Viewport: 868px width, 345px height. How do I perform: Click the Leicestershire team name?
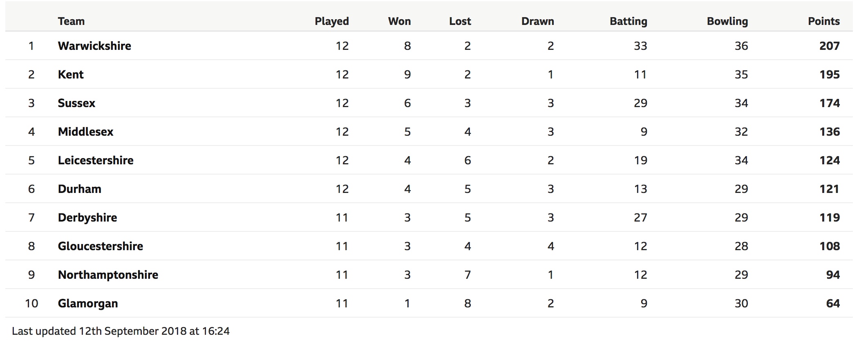(x=96, y=160)
